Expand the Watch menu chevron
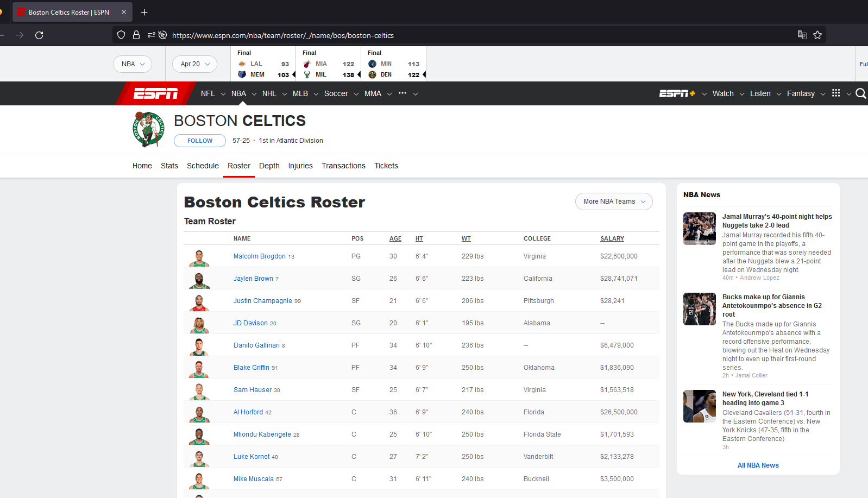This screenshot has width=868, height=498. click(742, 94)
